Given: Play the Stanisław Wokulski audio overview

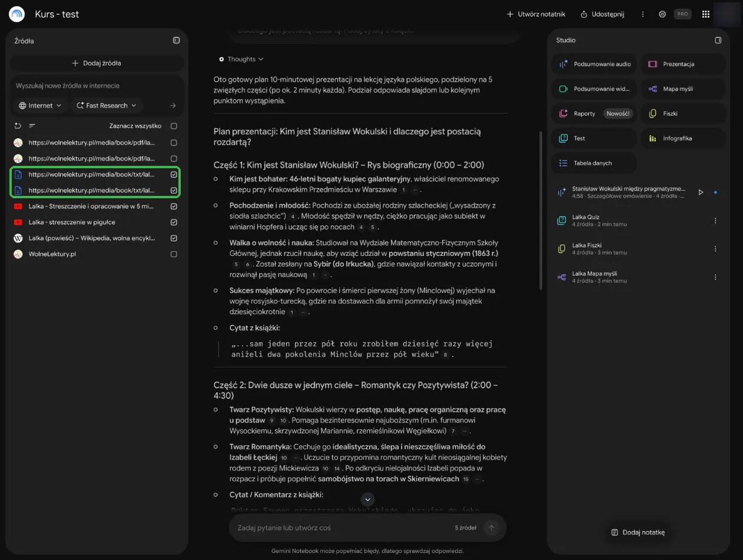Looking at the screenshot, I should tap(701, 192).
